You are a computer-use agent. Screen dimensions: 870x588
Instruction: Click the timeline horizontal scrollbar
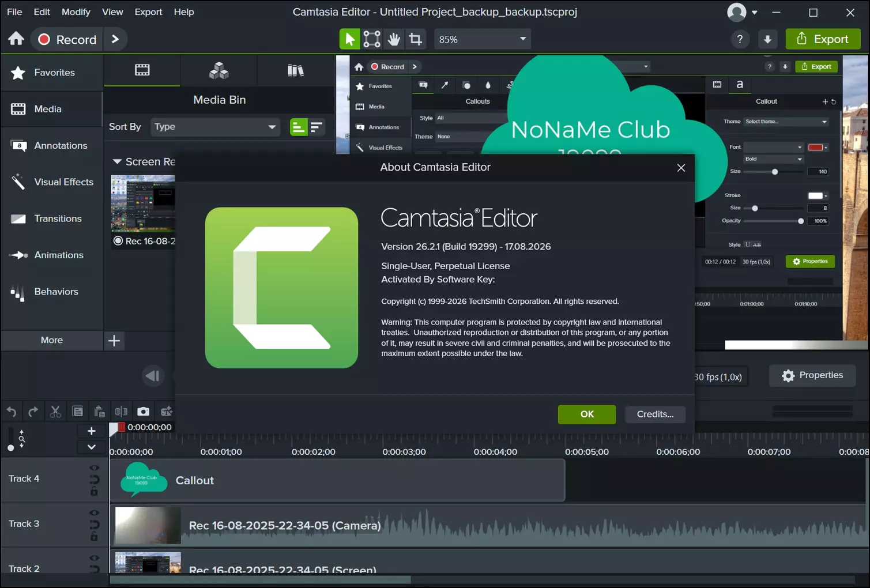261,580
